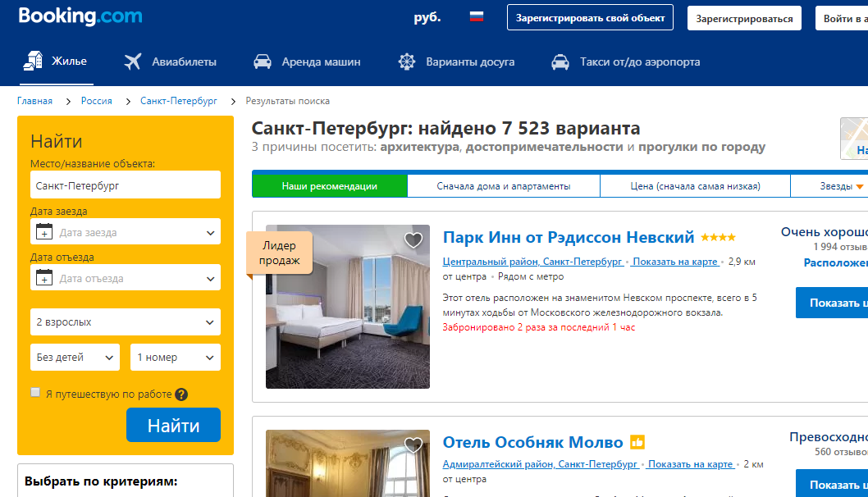Click Центральный район, Санкт-Петербург link
The image size is (868, 497).
click(532, 262)
